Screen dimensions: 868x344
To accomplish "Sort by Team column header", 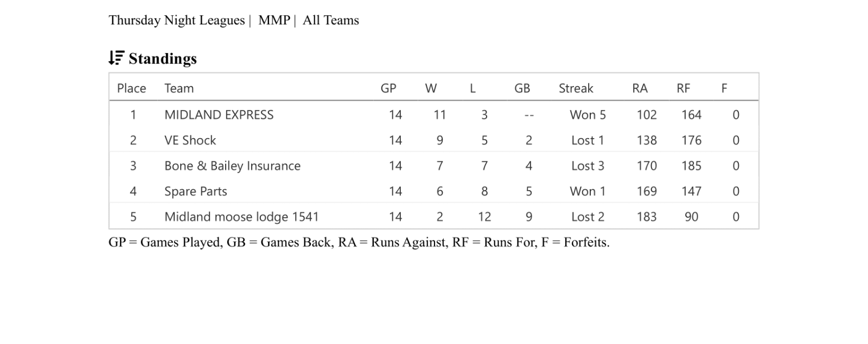I will coord(179,88).
